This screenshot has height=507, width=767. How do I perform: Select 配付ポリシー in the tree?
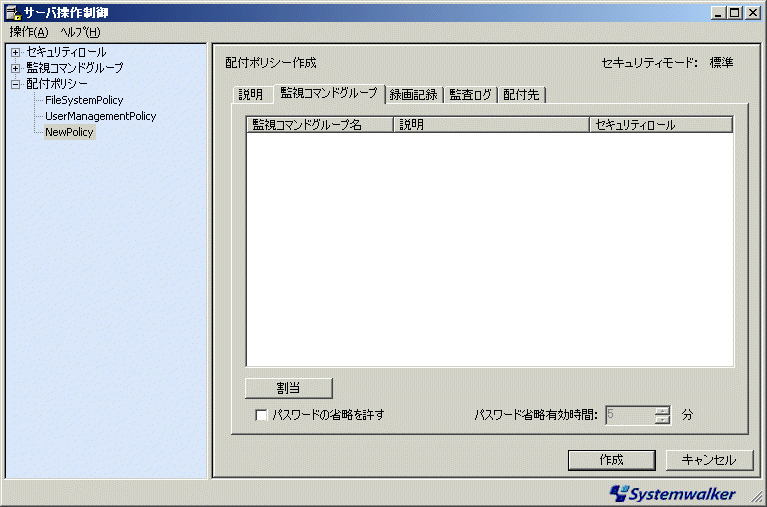(57, 84)
